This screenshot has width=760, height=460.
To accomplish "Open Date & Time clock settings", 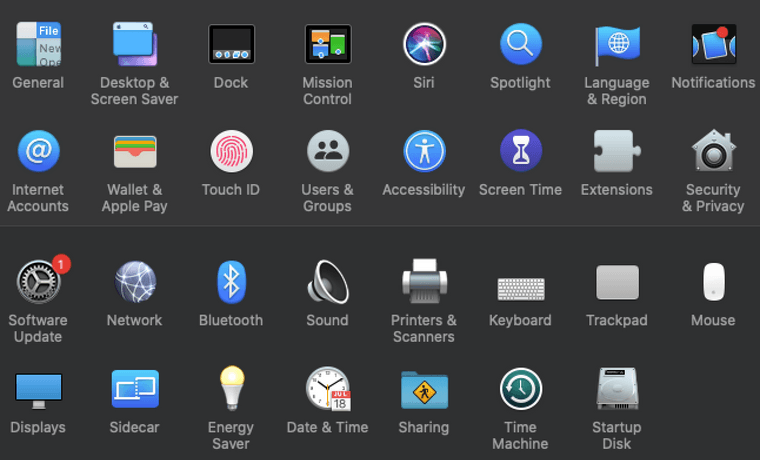I will pos(328,389).
